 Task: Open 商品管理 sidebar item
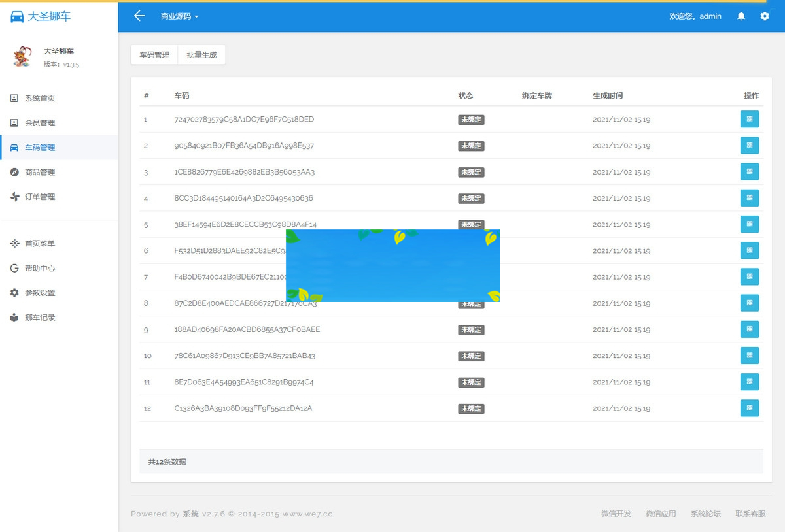pos(40,173)
